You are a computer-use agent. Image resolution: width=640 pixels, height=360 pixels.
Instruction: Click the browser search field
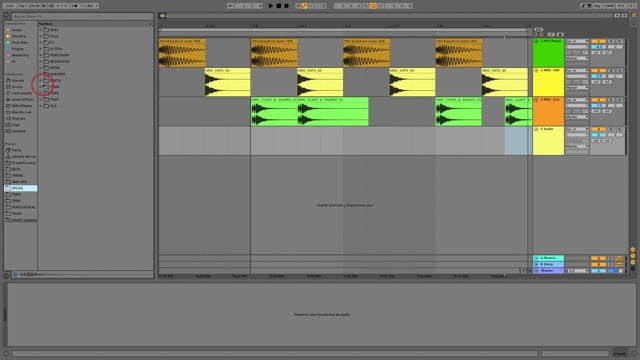82,16
